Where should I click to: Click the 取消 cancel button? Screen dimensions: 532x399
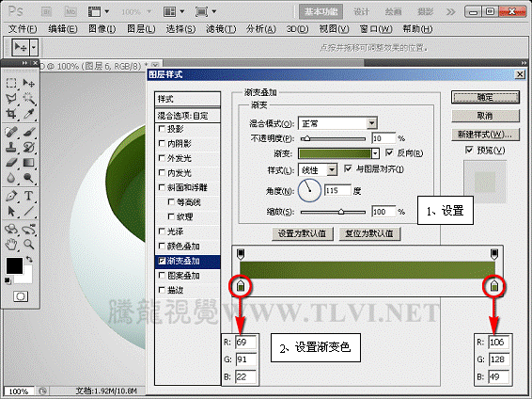pos(485,116)
